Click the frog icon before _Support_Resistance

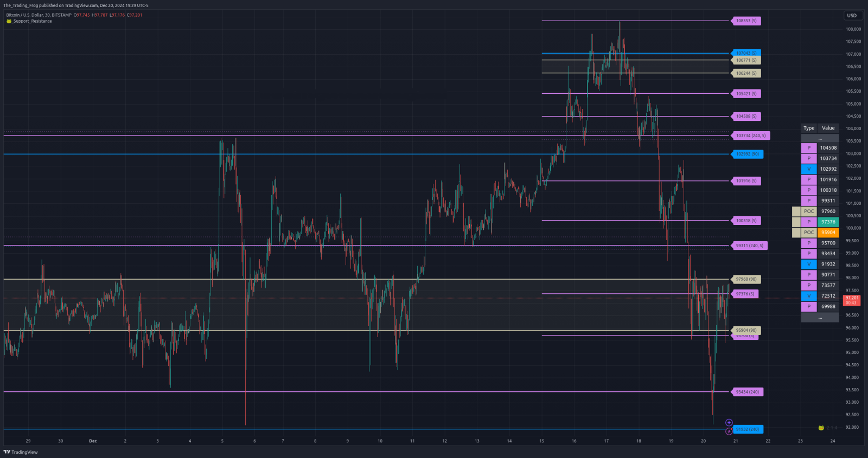pyautogui.click(x=9, y=21)
